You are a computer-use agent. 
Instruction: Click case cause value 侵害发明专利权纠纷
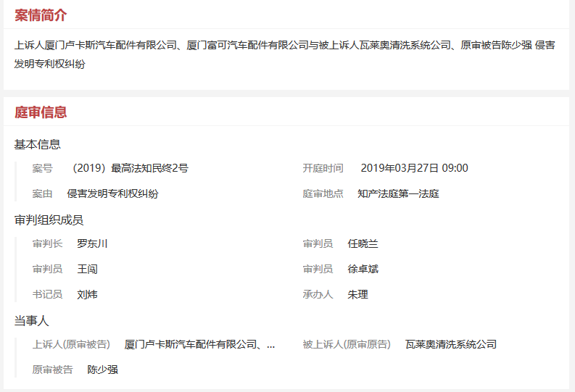click(113, 193)
